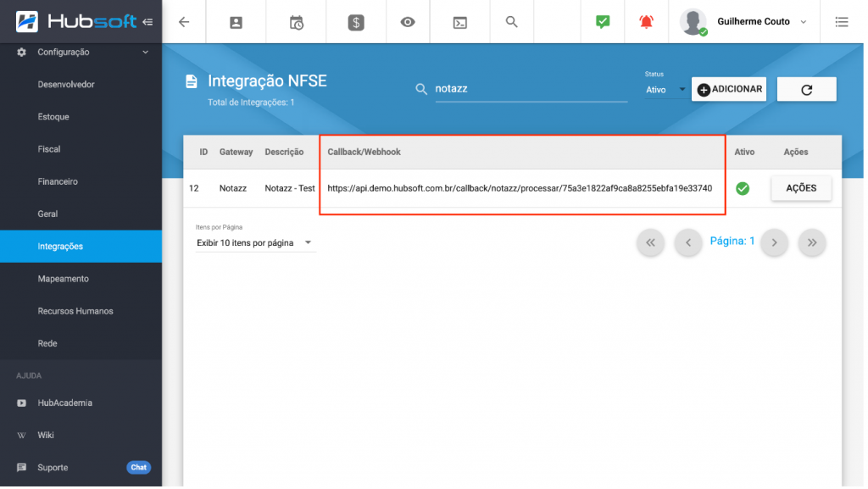Click the blue Chat badge

click(138, 468)
